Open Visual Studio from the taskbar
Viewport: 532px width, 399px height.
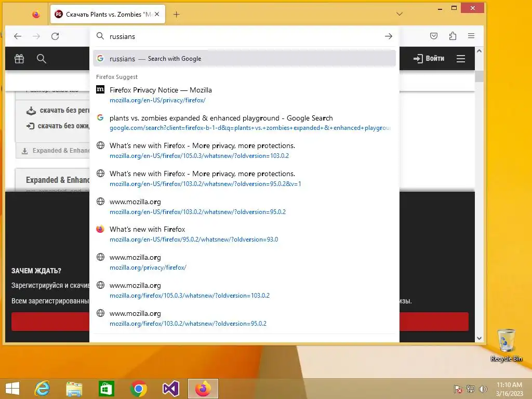[x=170, y=389]
